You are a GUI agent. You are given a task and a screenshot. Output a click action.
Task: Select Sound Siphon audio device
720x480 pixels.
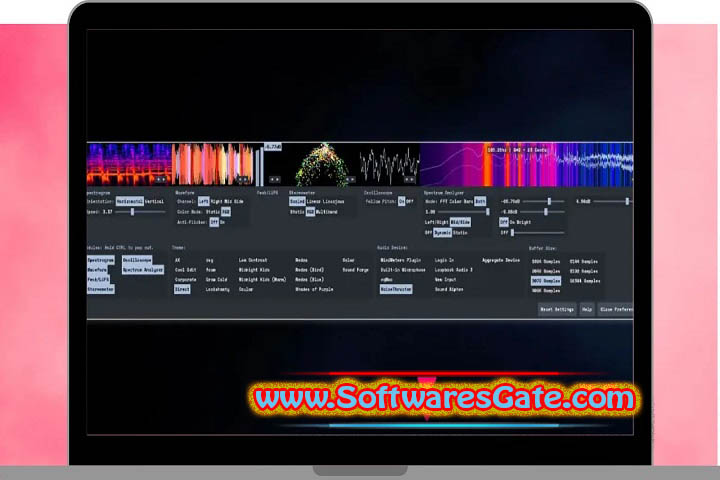[449, 289]
